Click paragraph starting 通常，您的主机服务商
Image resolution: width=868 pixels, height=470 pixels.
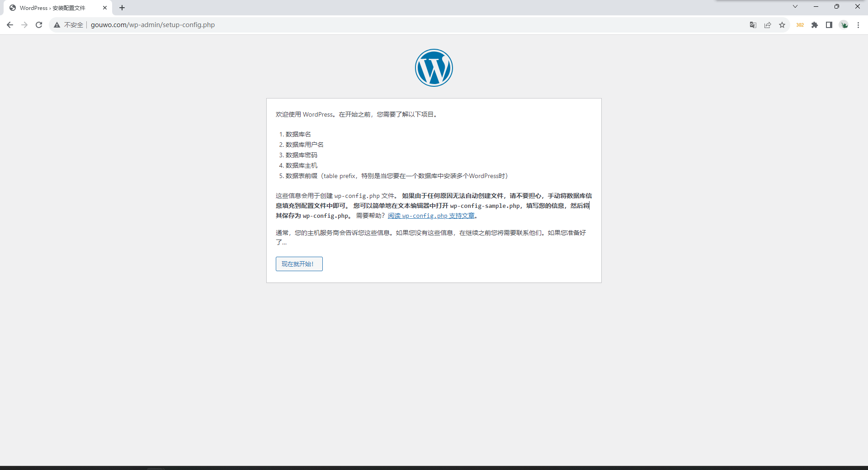pyautogui.click(x=431, y=237)
